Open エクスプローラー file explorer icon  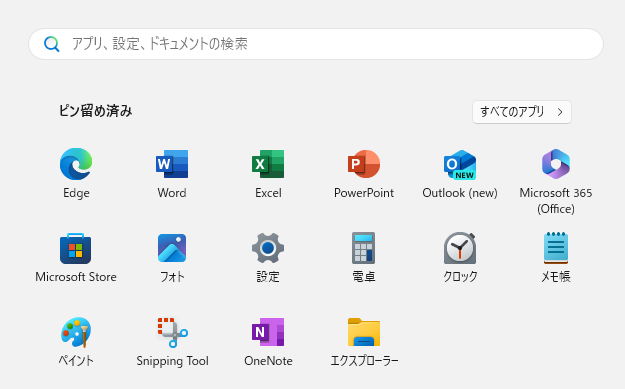[x=364, y=332]
